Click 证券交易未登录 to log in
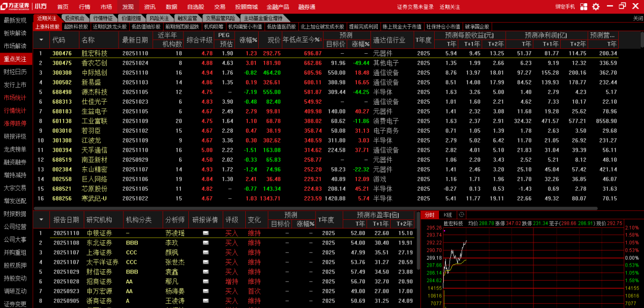 (x=415, y=7)
